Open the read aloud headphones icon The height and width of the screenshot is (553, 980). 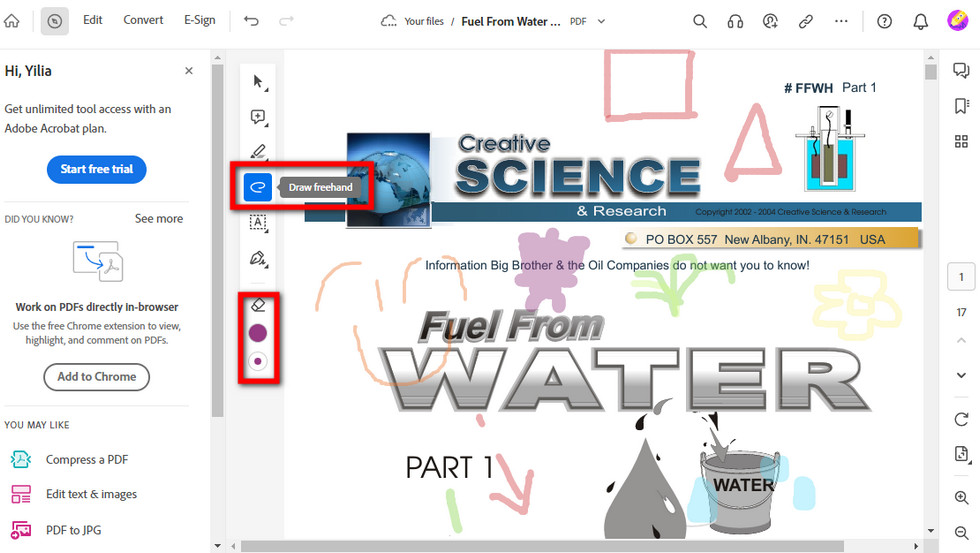tap(735, 21)
